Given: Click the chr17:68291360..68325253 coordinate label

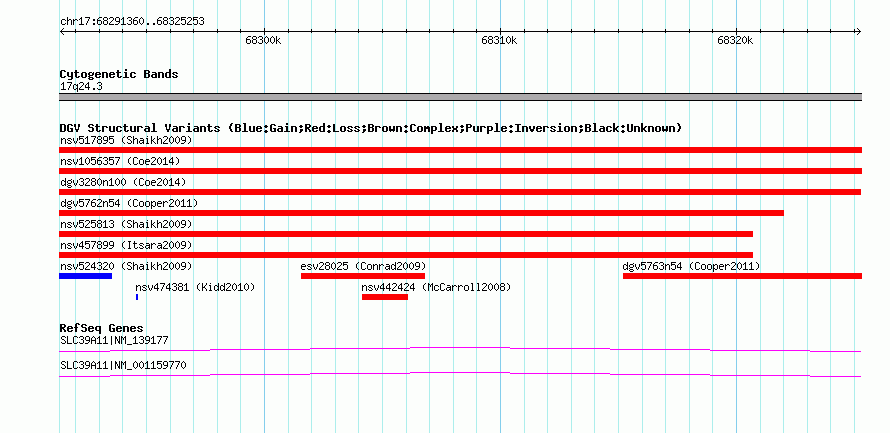Looking at the screenshot, I should point(132,22).
